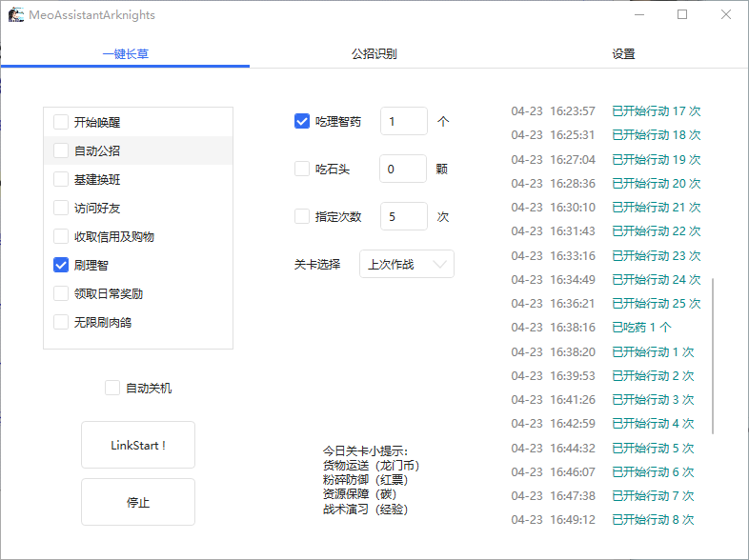Select log entry 已开始行动 17 次
The height and width of the screenshot is (560, 749).
[657, 111]
